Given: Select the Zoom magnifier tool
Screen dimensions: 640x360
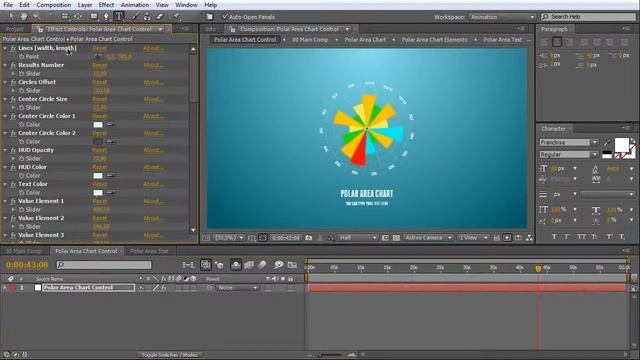Looking at the screenshot, I should click(36, 16).
